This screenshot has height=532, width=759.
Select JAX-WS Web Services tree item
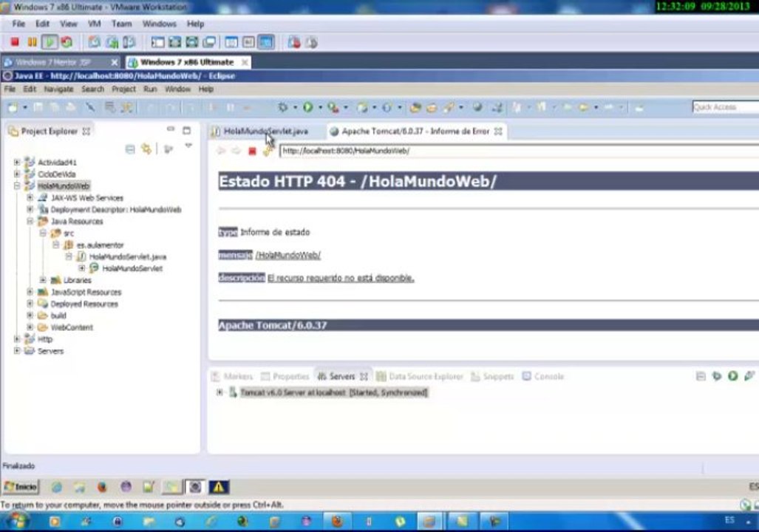87,197
